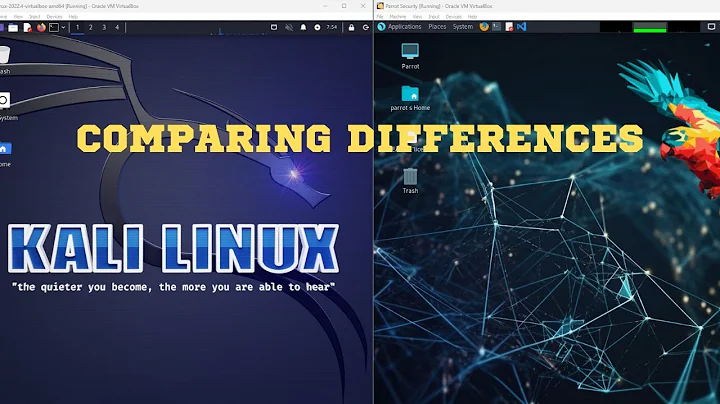Click the Parrot Security VirtualBox title icon

(380, 6)
